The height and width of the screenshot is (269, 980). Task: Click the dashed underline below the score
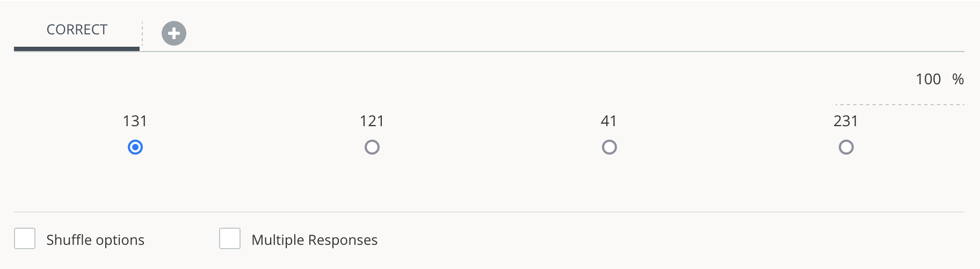(x=899, y=104)
